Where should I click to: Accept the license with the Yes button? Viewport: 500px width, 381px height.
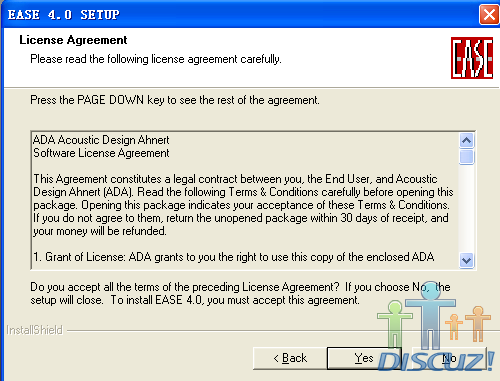pos(364,358)
